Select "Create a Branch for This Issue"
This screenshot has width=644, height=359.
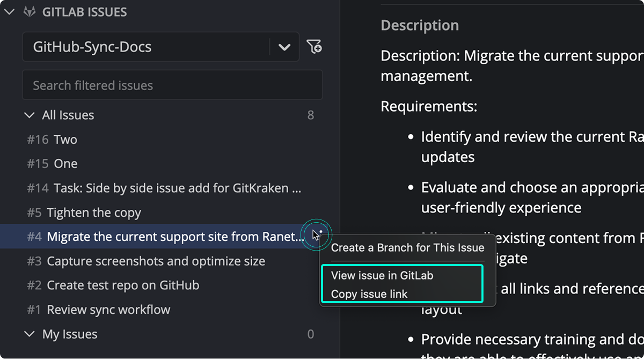(407, 247)
